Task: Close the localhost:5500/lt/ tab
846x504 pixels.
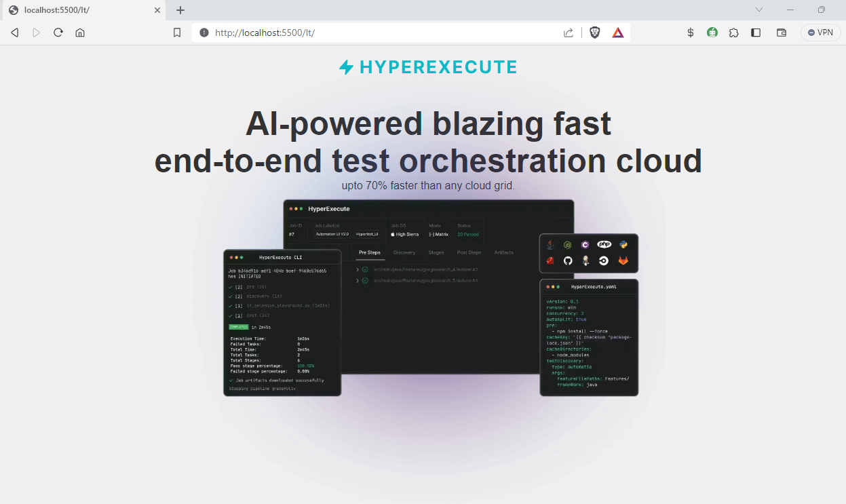Action: point(157,10)
